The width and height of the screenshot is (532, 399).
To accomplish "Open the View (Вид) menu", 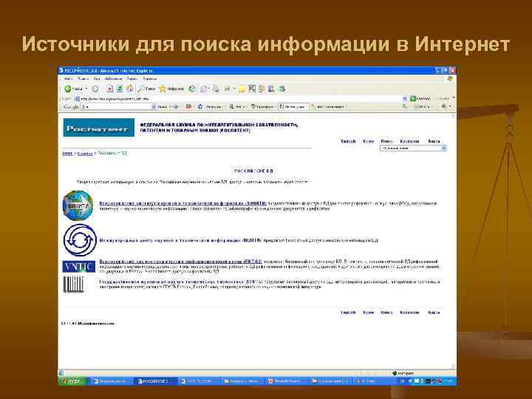I will tap(97, 79).
